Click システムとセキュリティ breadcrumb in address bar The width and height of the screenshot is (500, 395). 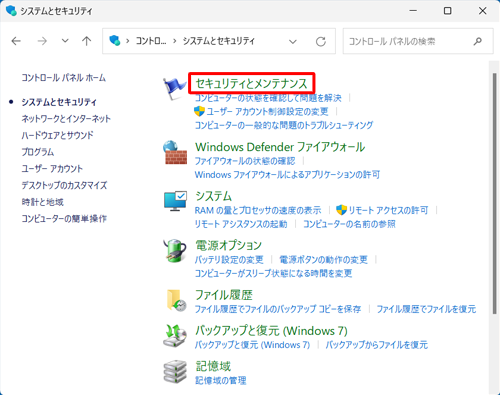click(219, 41)
